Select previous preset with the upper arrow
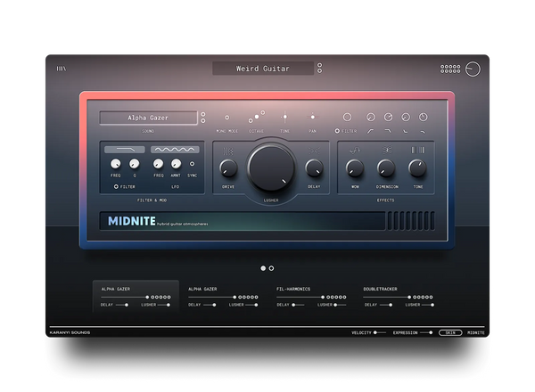 click(320, 65)
